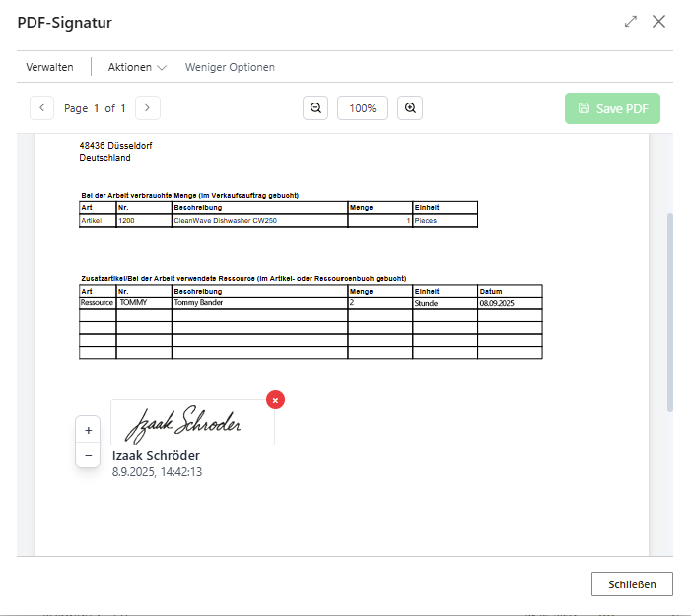Go to next PDF page arrow
The height and width of the screenshot is (616, 691).
pyautogui.click(x=148, y=108)
